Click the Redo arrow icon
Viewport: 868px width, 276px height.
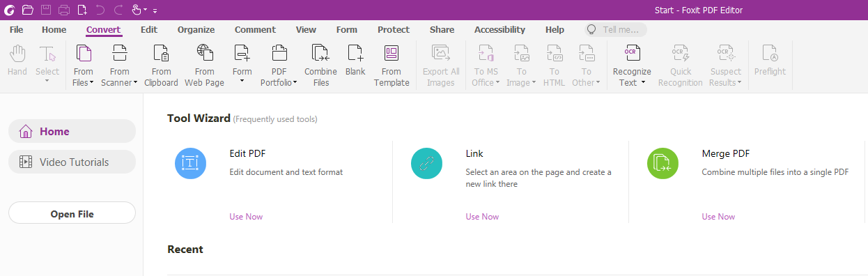pos(118,10)
